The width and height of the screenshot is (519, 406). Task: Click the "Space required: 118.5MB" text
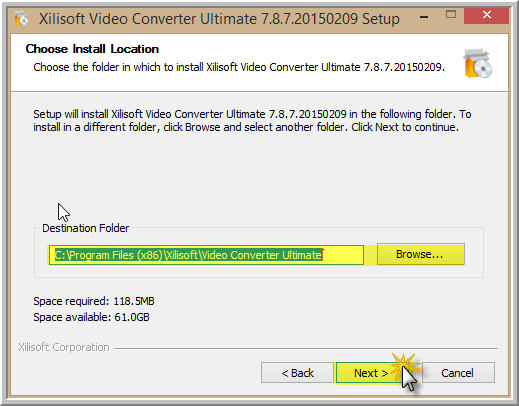tap(94, 301)
